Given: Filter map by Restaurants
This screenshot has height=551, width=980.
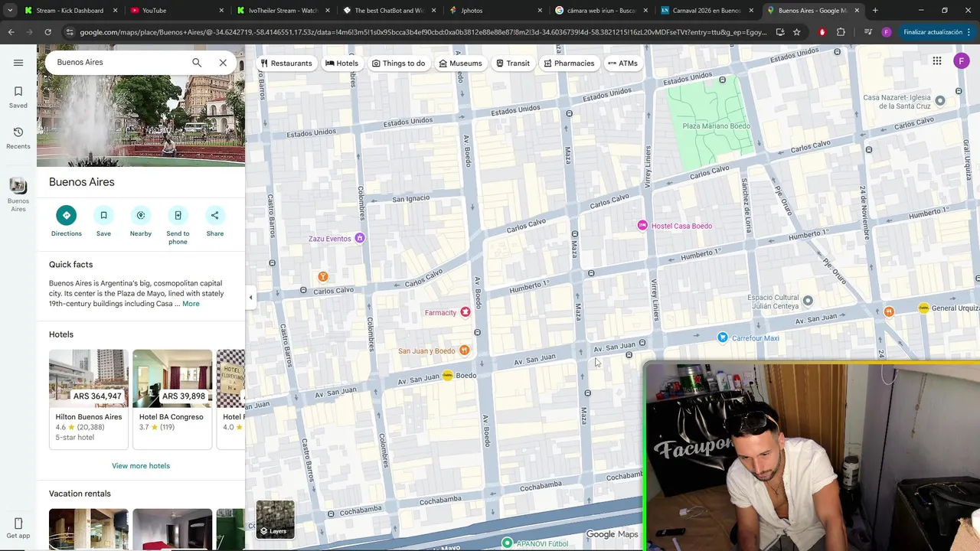Looking at the screenshot, I should click(x=286, y=64).
